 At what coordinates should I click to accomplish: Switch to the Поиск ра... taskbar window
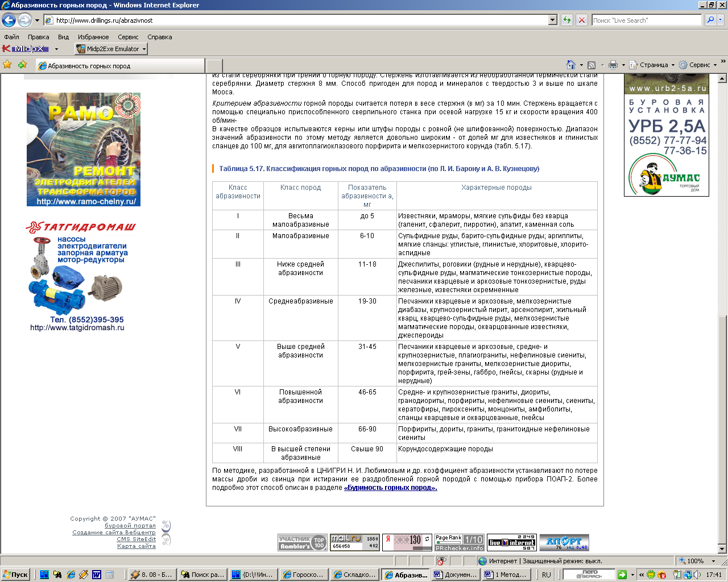pos(203,575)
